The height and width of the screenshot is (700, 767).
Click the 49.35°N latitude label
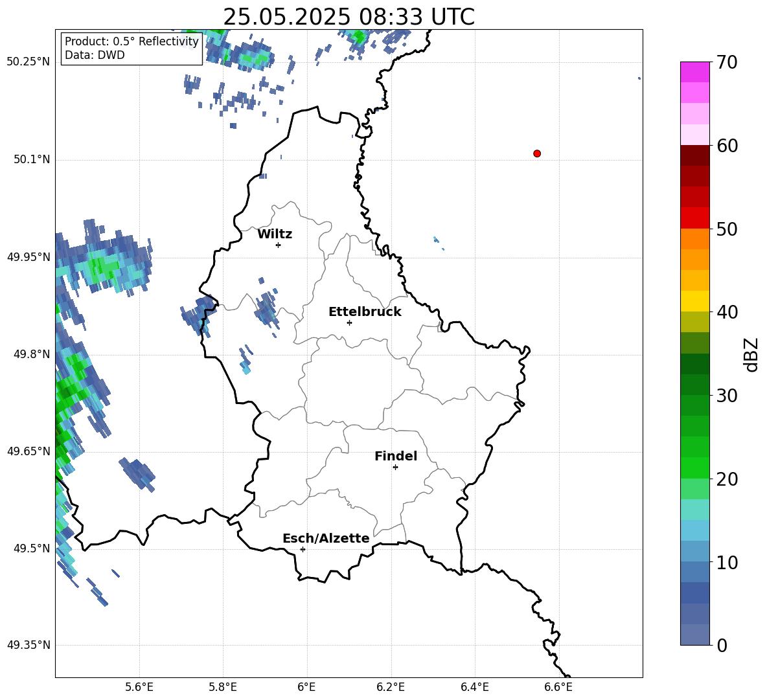click(29, 645)
